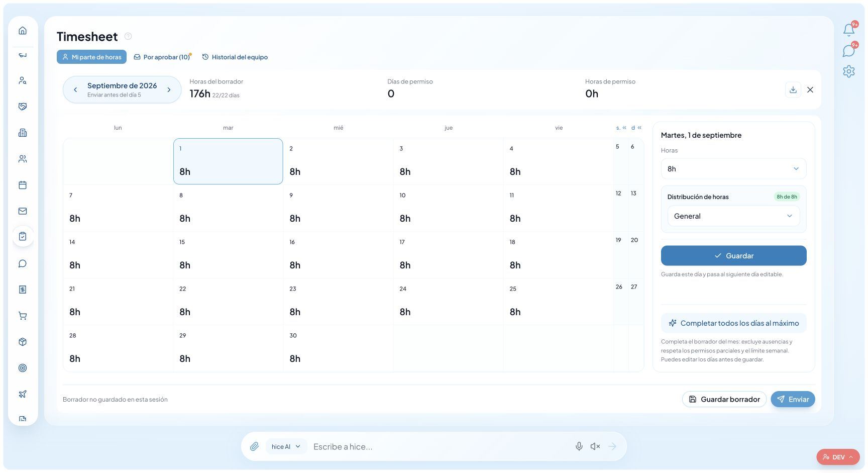
Task: Open the General distribution dropdown
Action: pyautogui.click(x=733, y=216)
